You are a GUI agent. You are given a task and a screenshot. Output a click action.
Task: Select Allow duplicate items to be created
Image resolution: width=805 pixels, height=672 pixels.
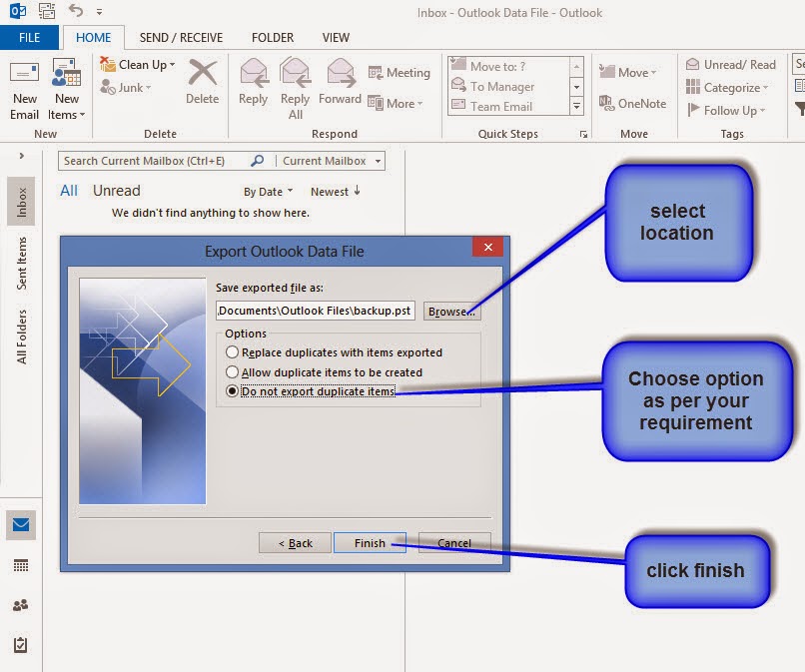[324, 372]
